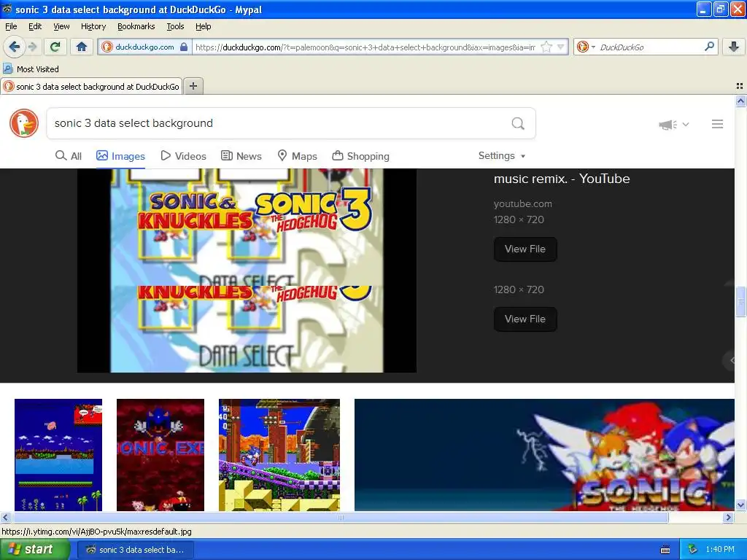The width and height of the screenshot is (747, 560).
Task: Open the Launch Base zone level thumbnail
Action: (x=279, y=455)
